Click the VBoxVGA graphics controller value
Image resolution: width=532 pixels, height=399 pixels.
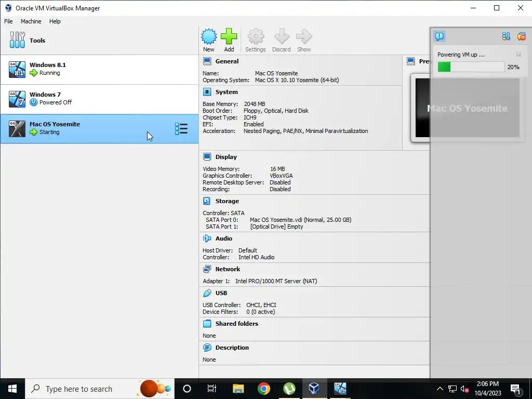[x=281, y=176]
